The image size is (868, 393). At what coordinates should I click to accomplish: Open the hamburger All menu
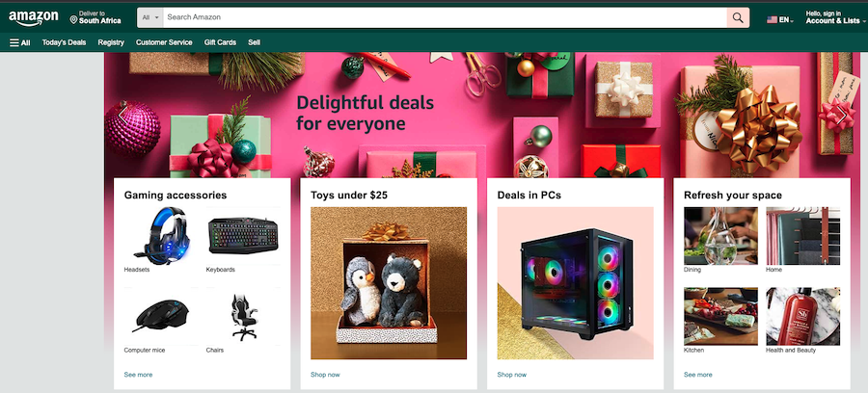(20, 42)
